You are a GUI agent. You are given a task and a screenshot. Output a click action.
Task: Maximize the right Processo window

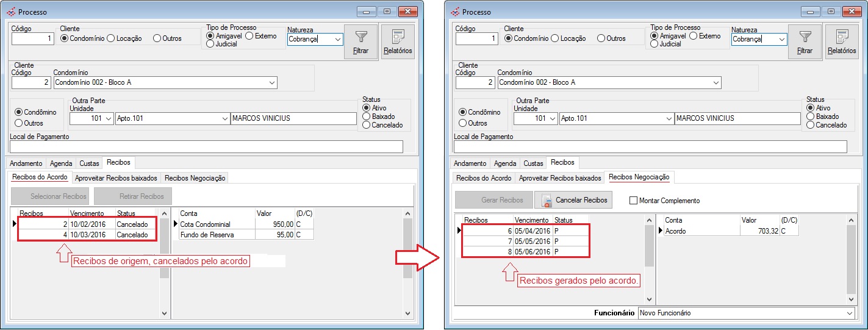coord(830,12)
